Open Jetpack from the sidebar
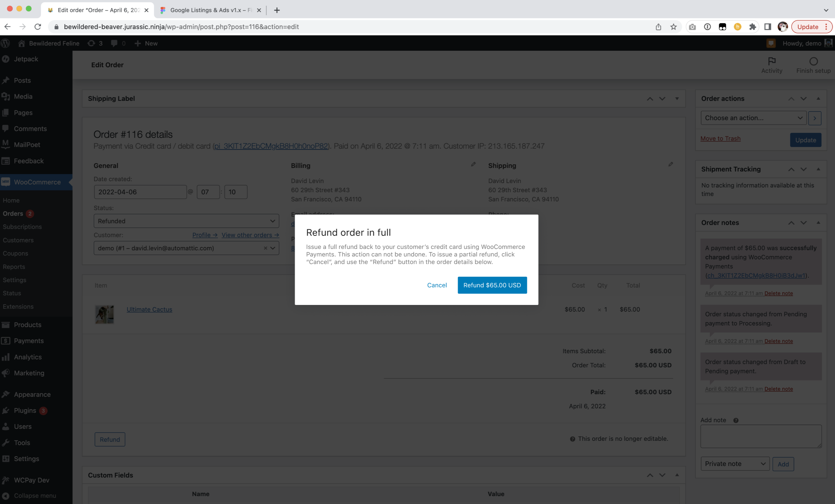 point(26,58)
